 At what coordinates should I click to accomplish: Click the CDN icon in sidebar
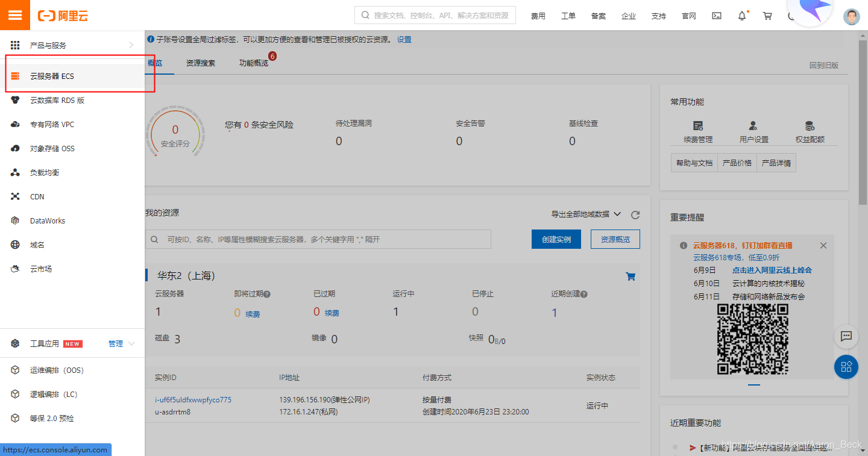point(15,197)
